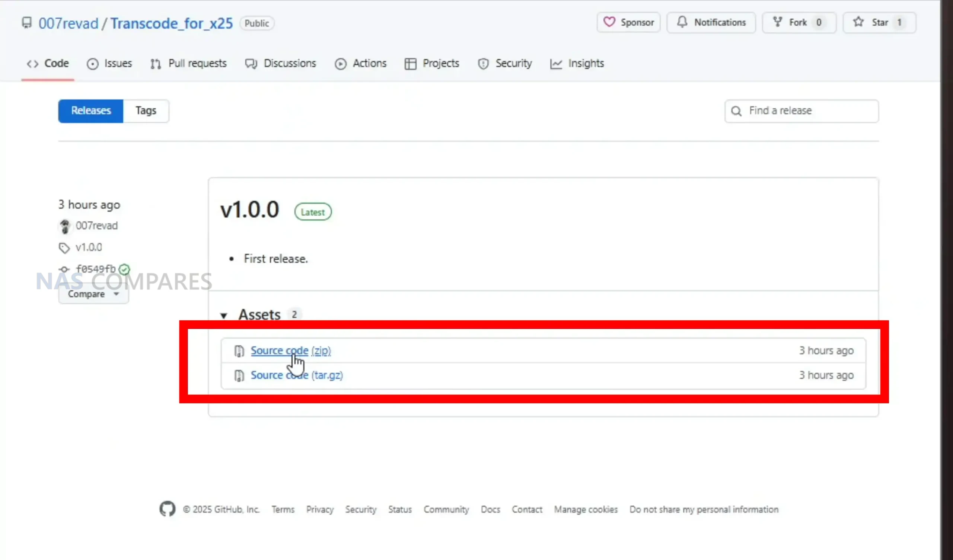Open the Issues tab
The width and height of the screenshot is (953, 560).
tap(109, 64)
